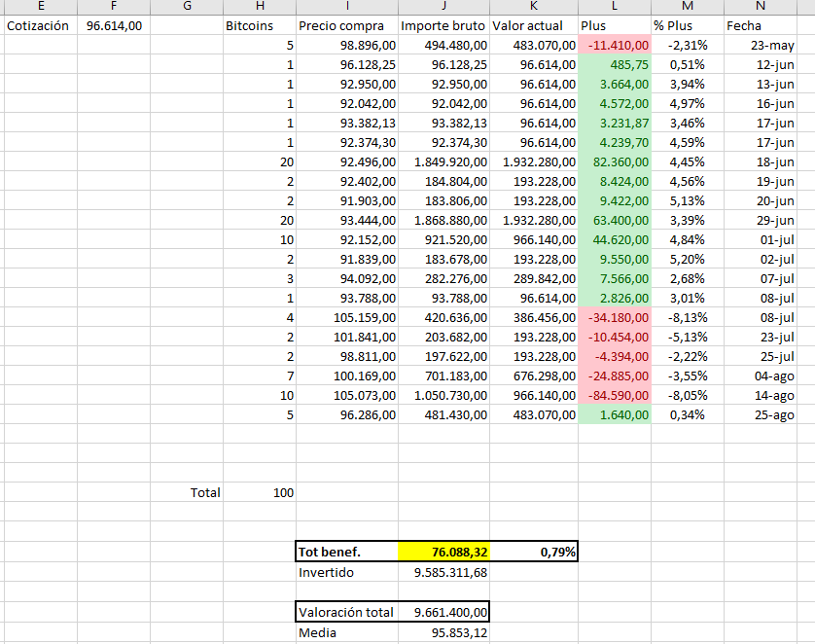Image resolution: width=815 pixels, height=644 pixels.
Task: Select column header N
Action: pyautogui.click(x=760, y=7)
